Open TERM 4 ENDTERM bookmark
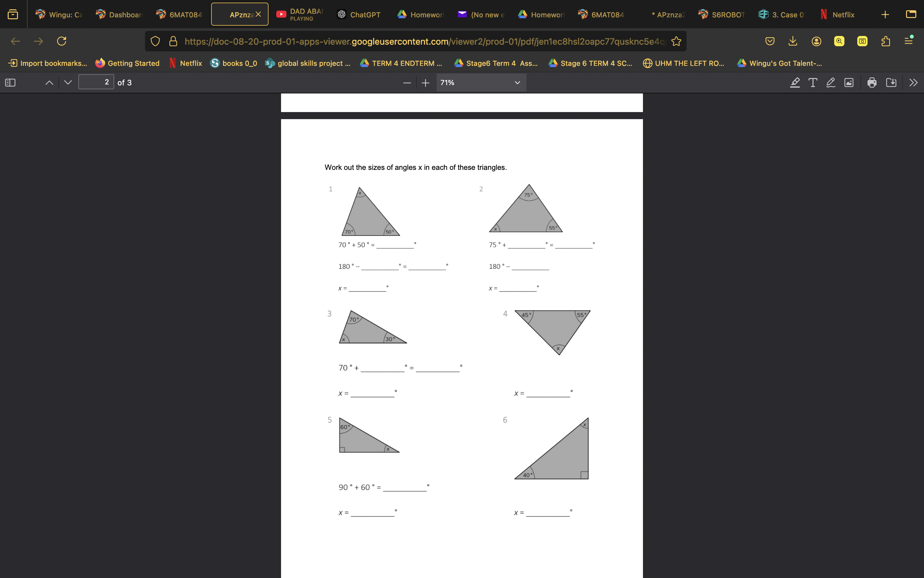The width and height of the screenshot is (924, 578). pyautogui.click(x=401, y=63)
